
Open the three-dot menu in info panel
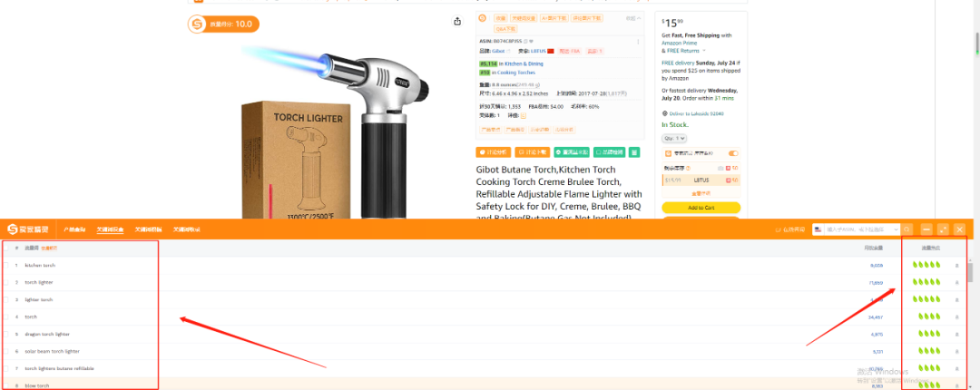(x=638, y=42)
